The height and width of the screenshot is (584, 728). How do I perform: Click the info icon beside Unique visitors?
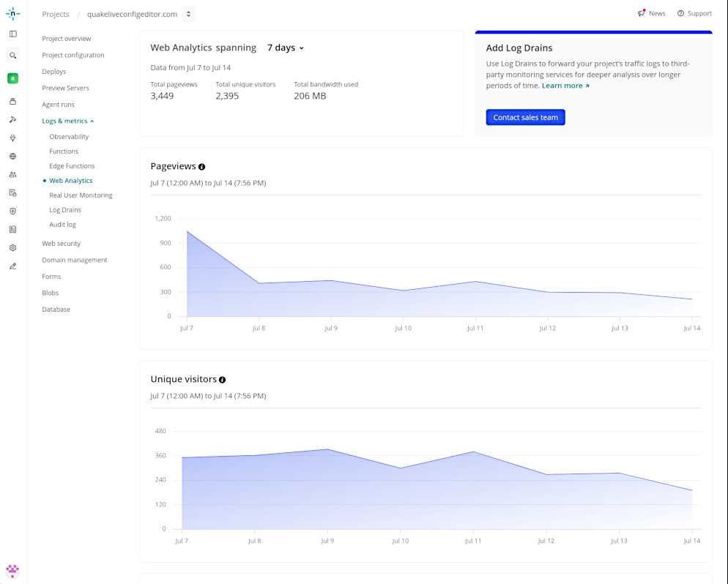(x=223, y=380)
